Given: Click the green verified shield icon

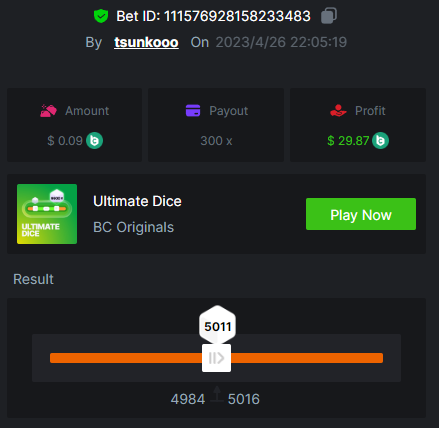Looking at the screenshot, I should [x=101, y=16].
